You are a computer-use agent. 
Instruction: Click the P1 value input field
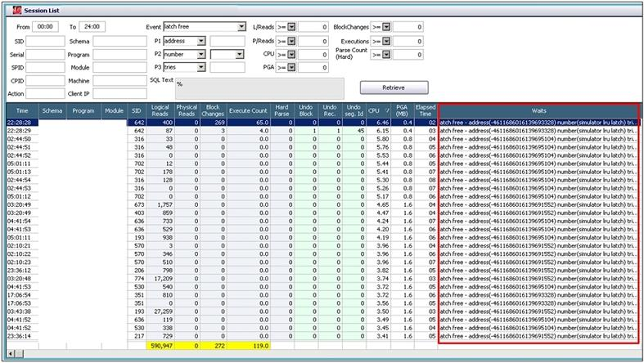click(227, 41)
